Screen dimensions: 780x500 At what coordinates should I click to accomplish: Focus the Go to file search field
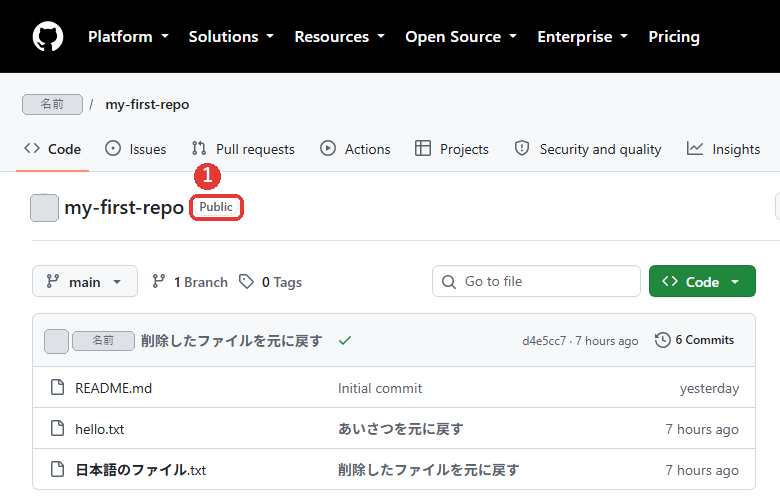coord(536,281)
